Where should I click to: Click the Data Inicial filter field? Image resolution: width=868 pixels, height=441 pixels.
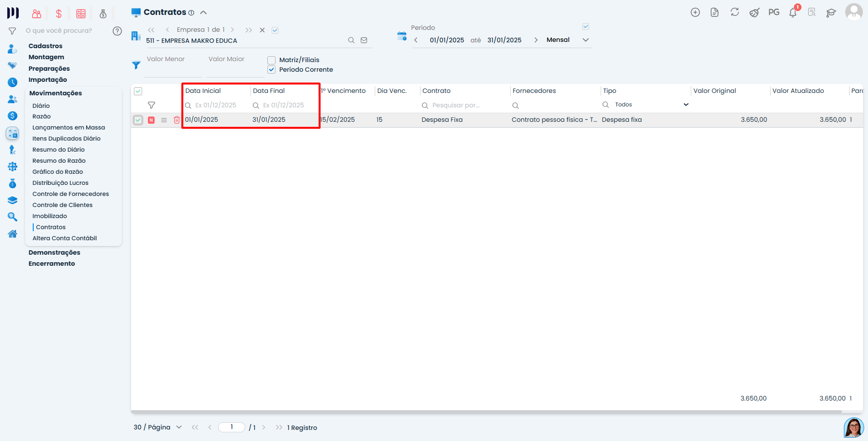pyautogui.click(x=215, y=105)
